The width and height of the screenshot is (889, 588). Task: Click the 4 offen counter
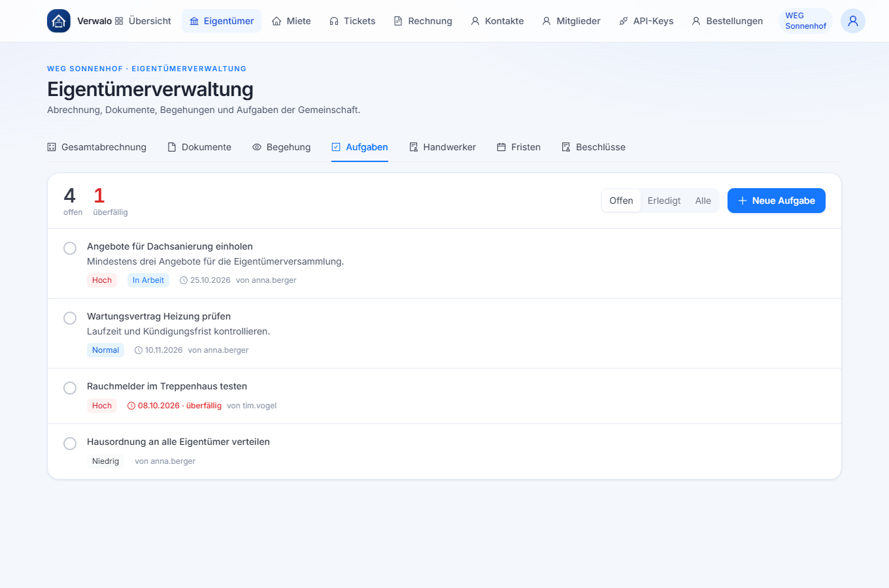(x=73, y=201)
